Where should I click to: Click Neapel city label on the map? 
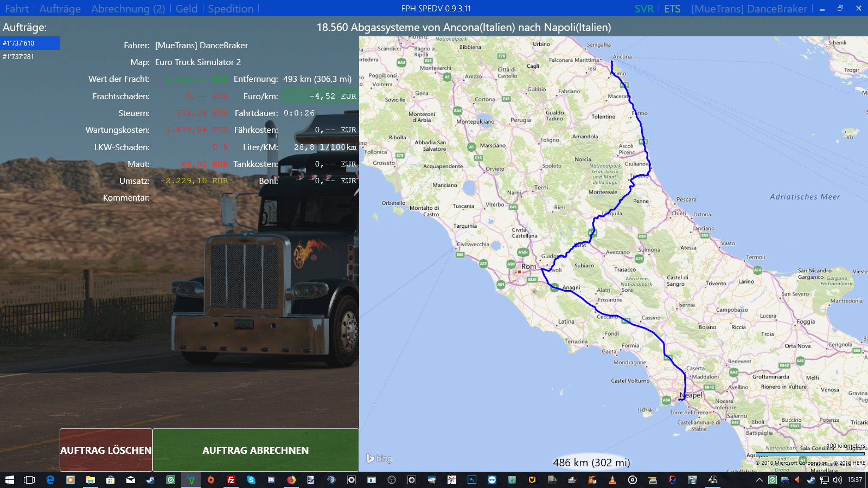(692, 395)
